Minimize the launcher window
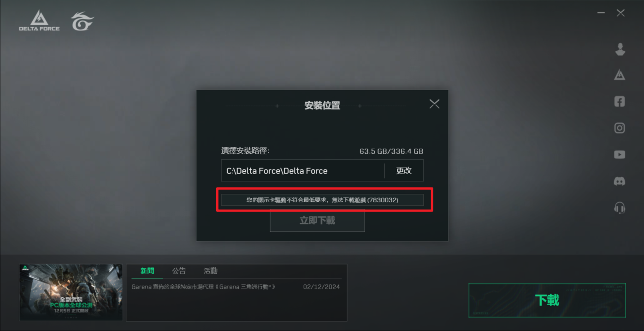This screenshot has height=331, width=644. [x=601, y=13]
